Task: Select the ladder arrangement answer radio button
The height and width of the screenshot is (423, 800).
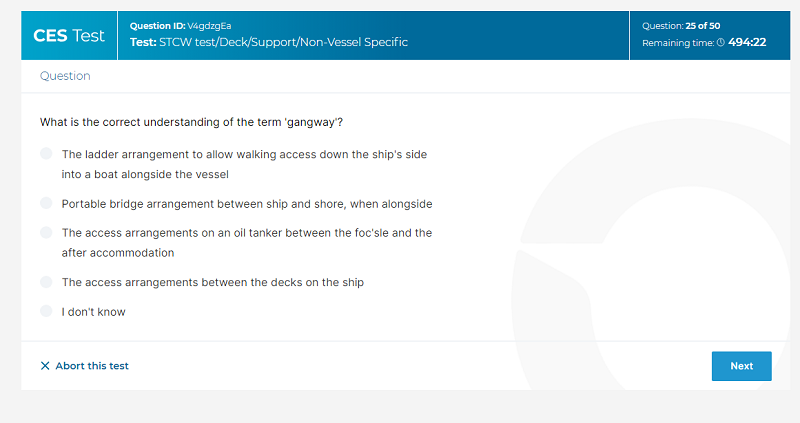Action: tap(46, 154)
